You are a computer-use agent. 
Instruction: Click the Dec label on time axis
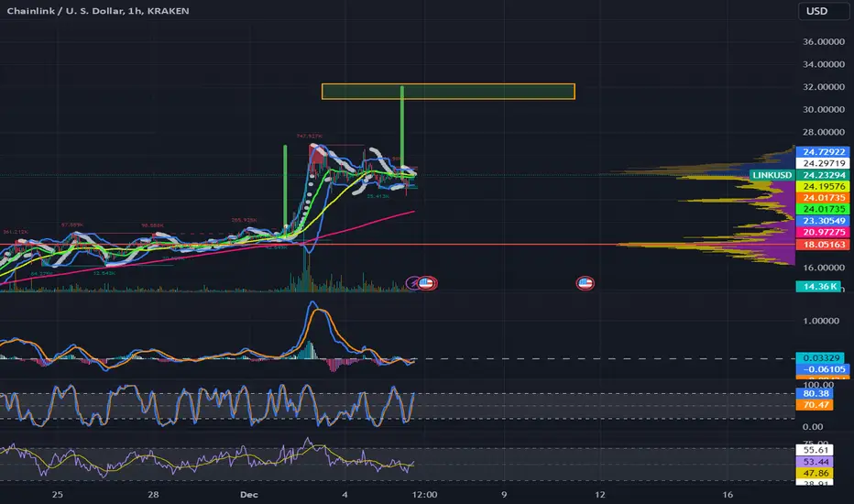tap(249, 495)
